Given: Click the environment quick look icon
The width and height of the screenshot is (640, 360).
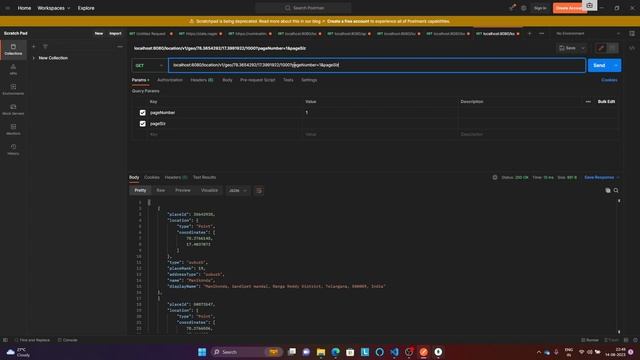Looking at the screenshot, I should tap(632, 33).
